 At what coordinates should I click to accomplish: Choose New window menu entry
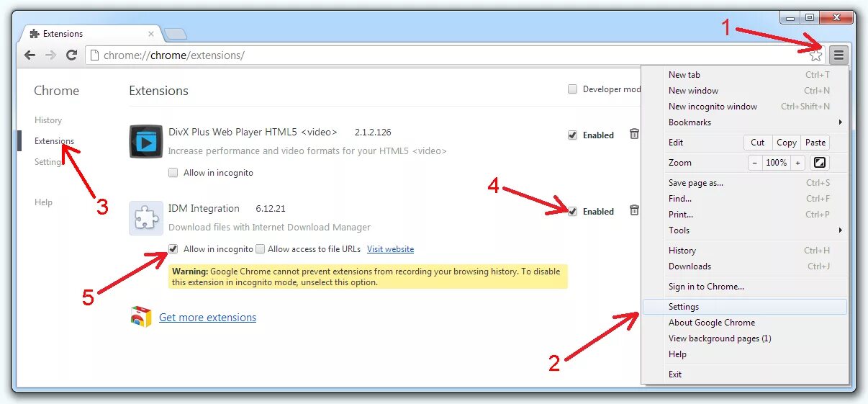click(745, 91)
